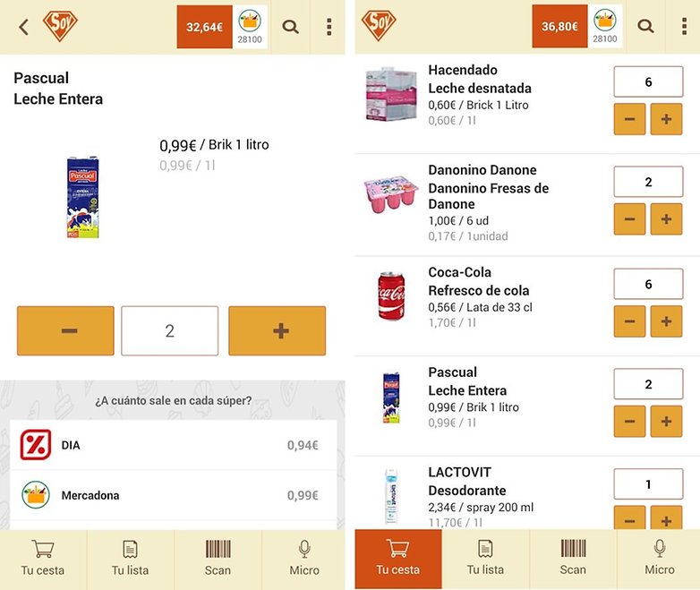700x590 pixels.
Task: Select the DIA supermarket price row
Action: tap(174, 445)
